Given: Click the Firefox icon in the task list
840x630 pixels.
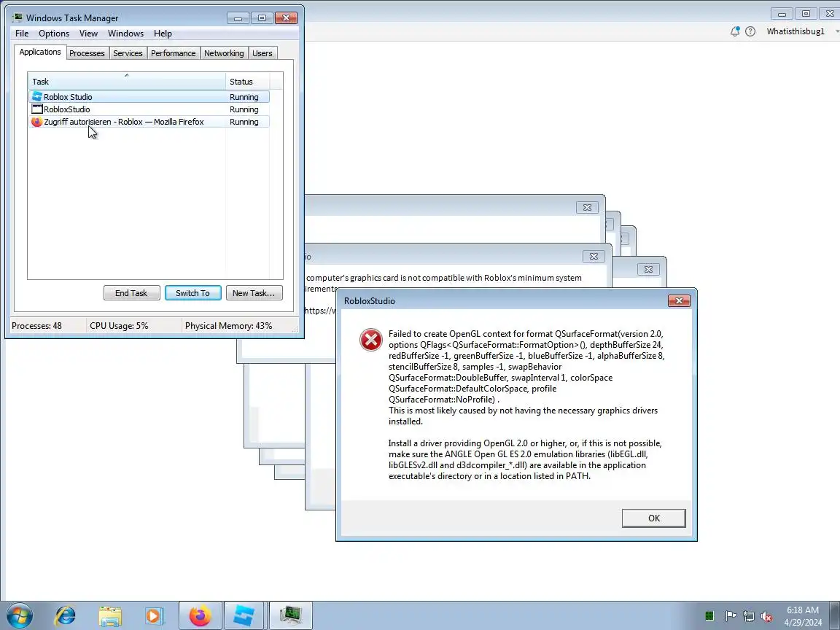Looking at the screenshot, I should click(36, 122).
